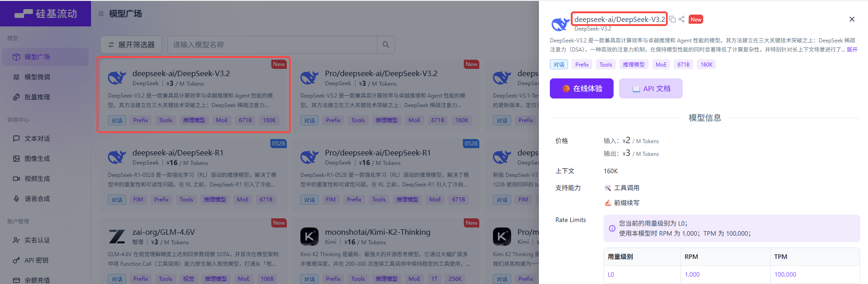
Task: Open the zai-org/GLM-4.6V model card
Action: pyautogui.click(x=194, y=251)
